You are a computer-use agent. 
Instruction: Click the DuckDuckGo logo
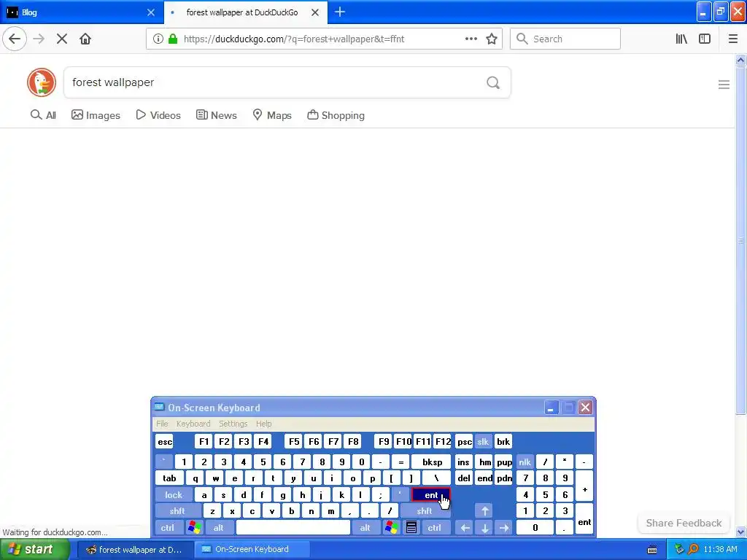click(42, 82)
